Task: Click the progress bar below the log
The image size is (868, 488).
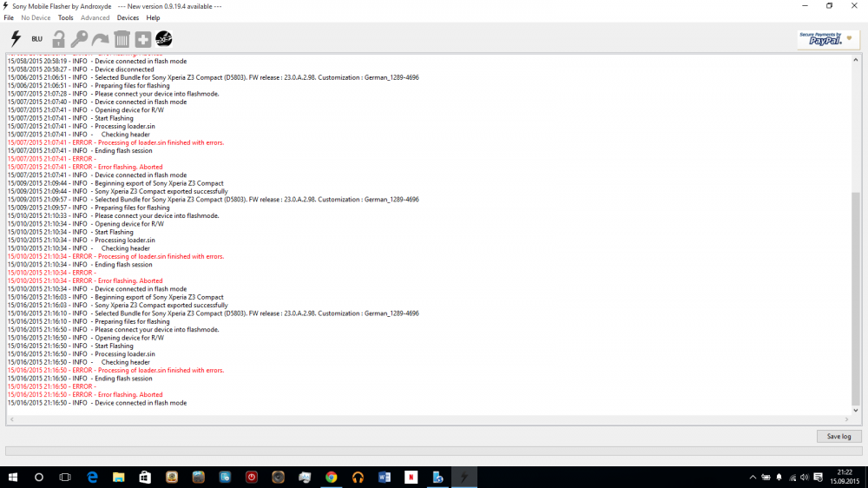Action: coord(433,452)
